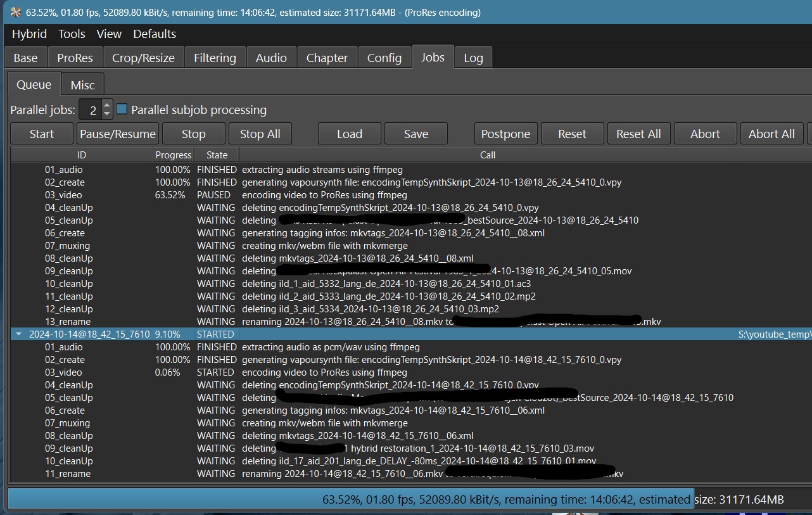This screenshot has width=812, height=515.
Task: Switch to the Crop/Resize tab
Action: [x=143, y=58]
